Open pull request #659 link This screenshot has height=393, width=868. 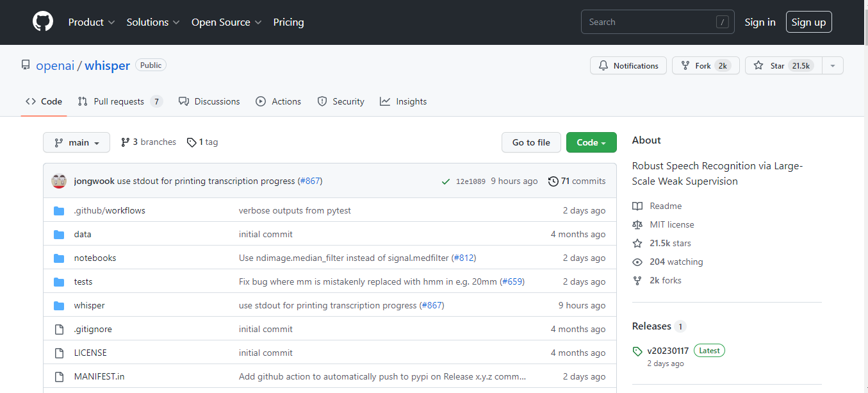(x=512, y=281)
